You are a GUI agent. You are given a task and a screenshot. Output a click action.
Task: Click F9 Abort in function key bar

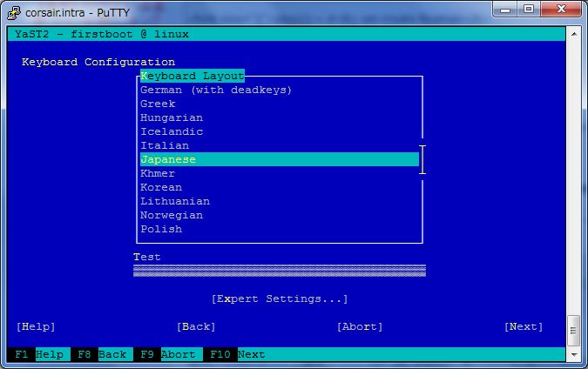[168, 354]
